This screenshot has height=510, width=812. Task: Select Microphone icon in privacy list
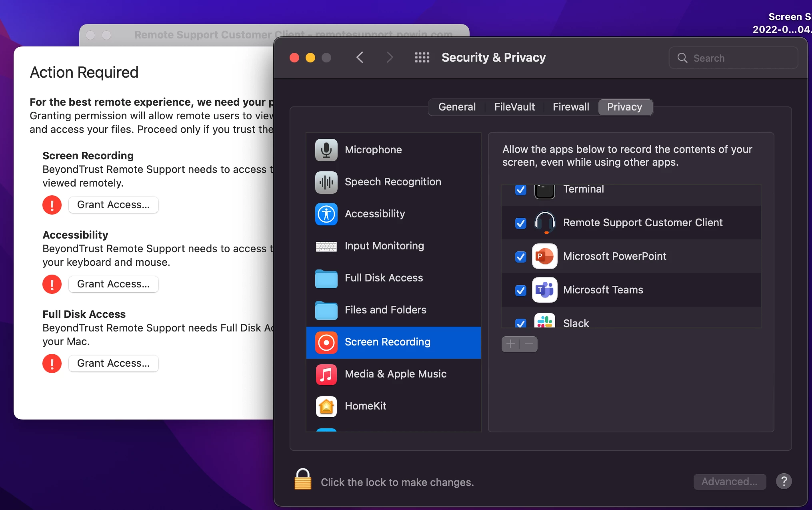[326, 150]
